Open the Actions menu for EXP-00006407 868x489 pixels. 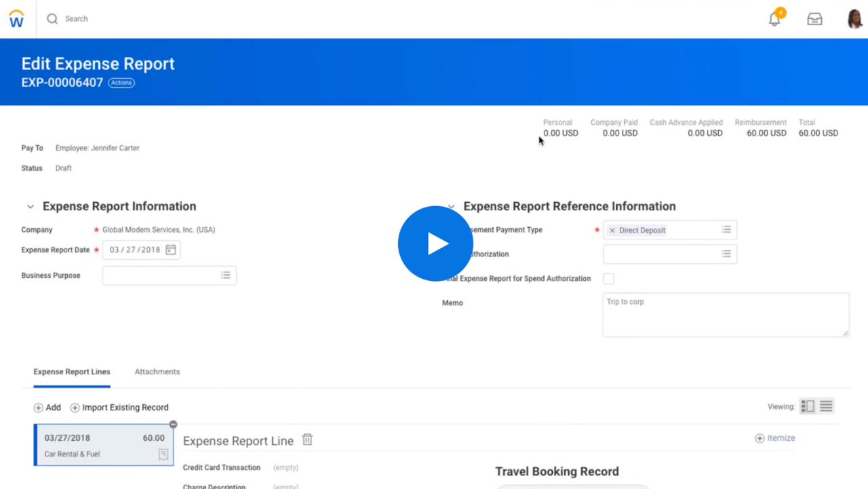(121, 83)
